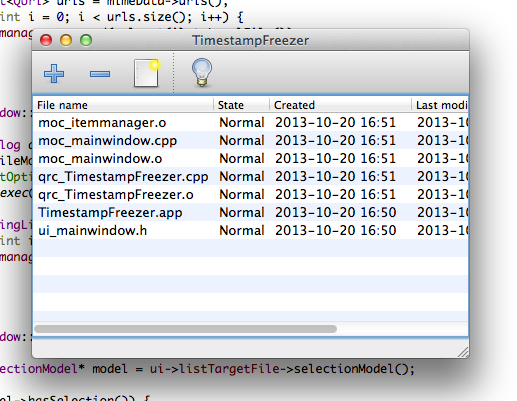Sort by the State column header

[242, 105]
